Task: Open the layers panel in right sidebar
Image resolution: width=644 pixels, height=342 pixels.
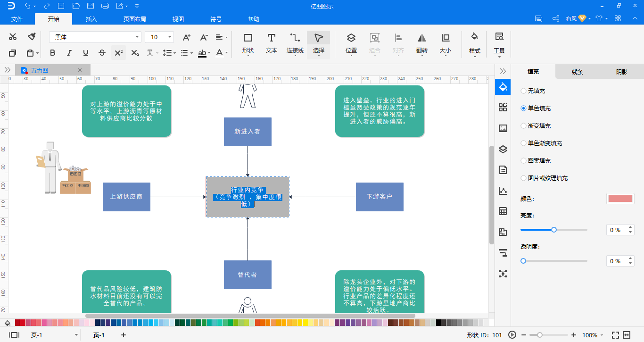Action: [503, 150]
